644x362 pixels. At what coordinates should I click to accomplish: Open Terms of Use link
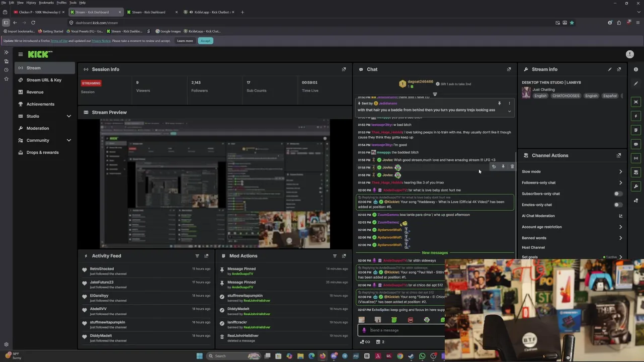[x=59, y=41]
